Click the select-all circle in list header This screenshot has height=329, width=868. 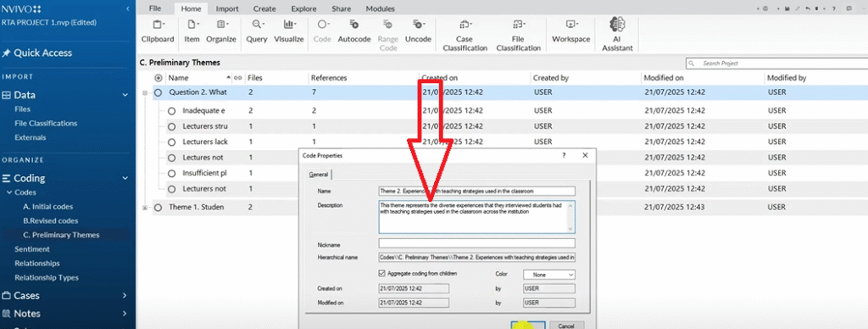pos(159,78)
